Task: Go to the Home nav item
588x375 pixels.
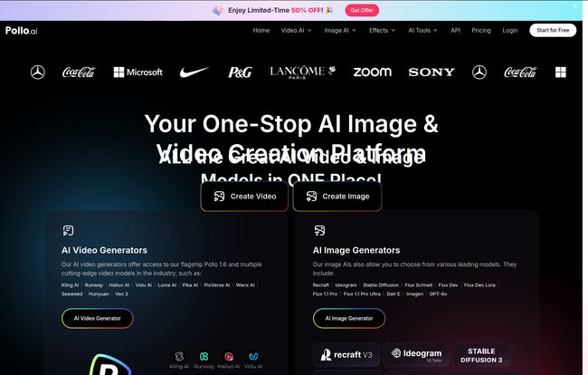Action: (261, 31)
